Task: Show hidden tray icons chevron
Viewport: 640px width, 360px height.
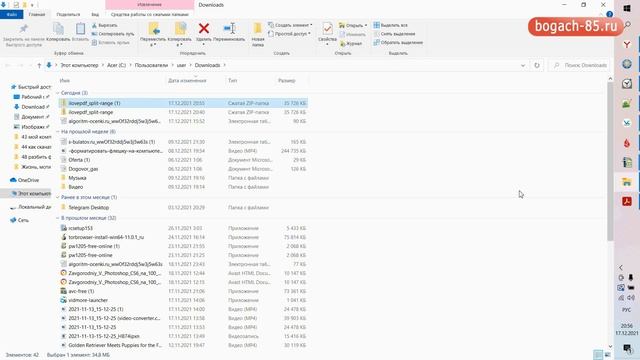Action: click(621, 268)
